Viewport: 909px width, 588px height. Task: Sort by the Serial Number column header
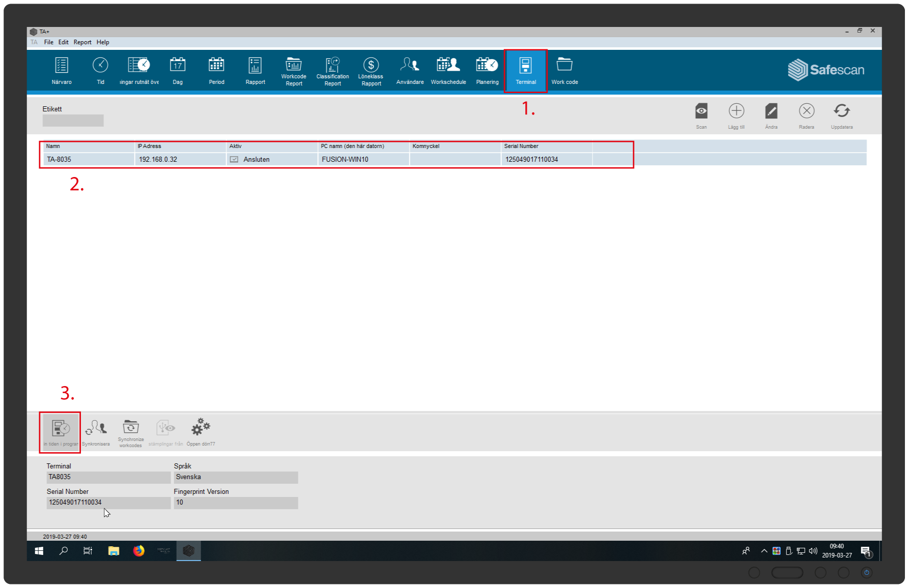coord(547,146)
